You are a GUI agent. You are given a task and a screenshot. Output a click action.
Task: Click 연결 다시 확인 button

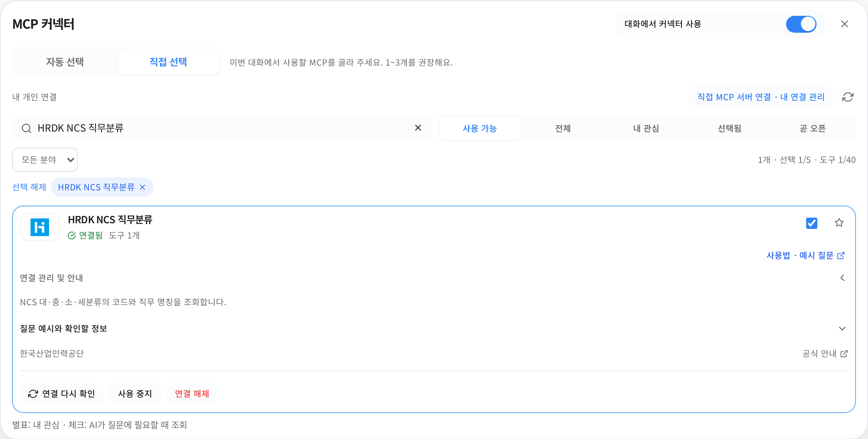[x=62, y=393]
